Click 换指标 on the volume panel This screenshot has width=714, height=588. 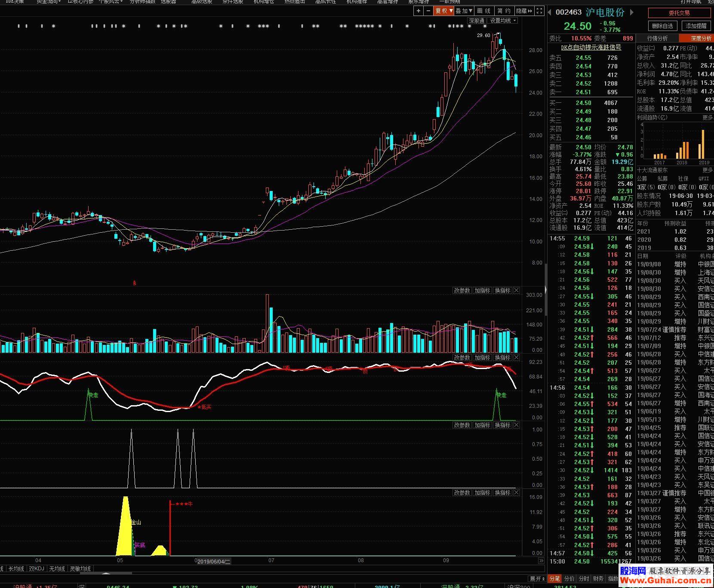coord(502,290)
